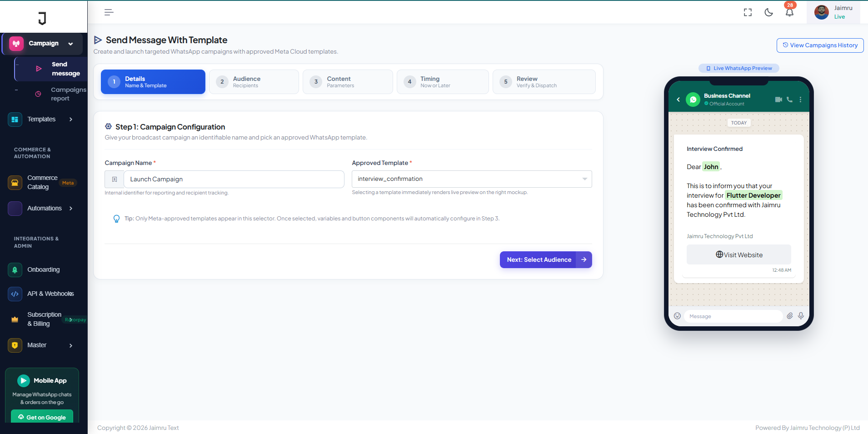
Task: Click the microphone icon in preview
Action: [801, 316]
